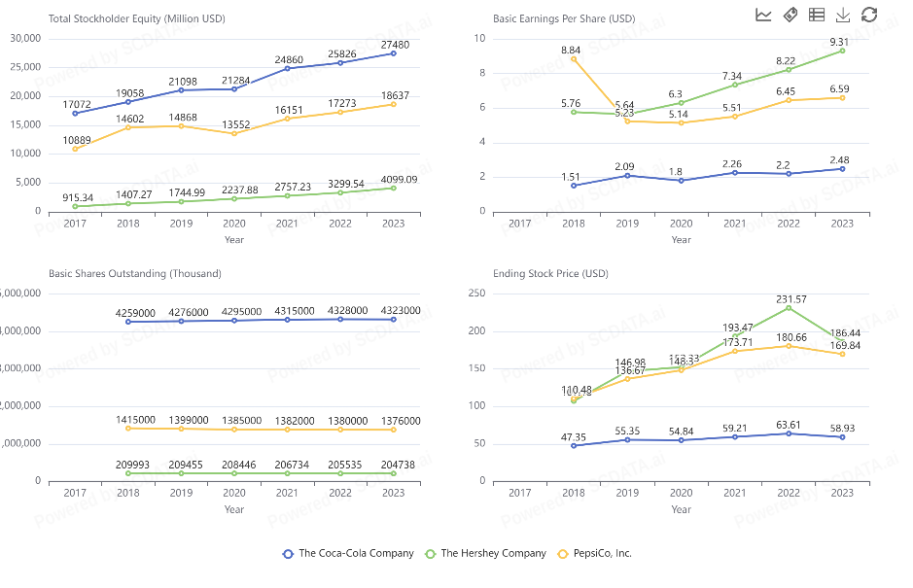Select PepsiCo's 2023 stock price point 169.84

coord(841,354)
